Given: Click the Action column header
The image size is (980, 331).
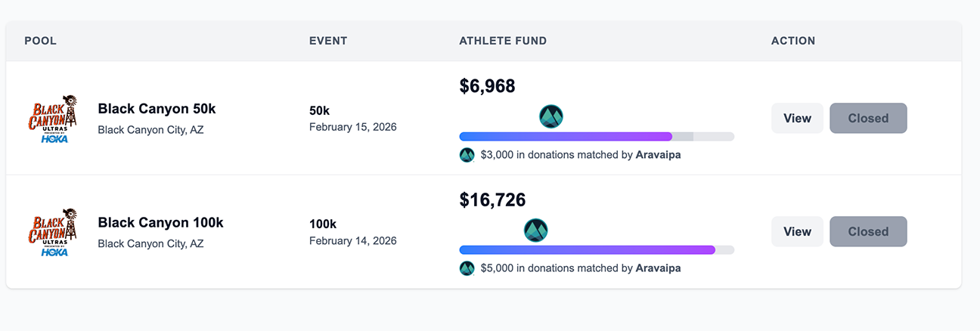Looking at the screenshot, I should [x=793, y=41].
